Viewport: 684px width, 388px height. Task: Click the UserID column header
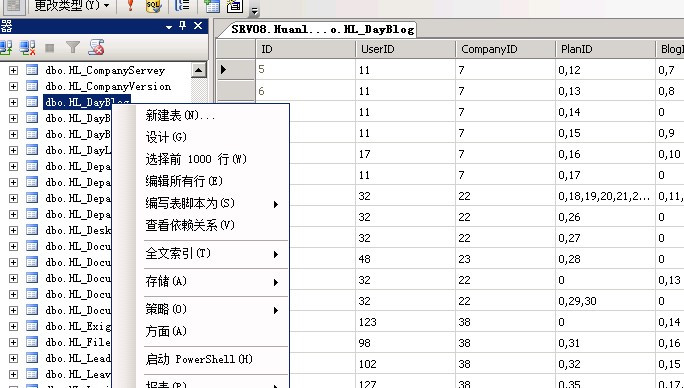click(x=405, y=49)
